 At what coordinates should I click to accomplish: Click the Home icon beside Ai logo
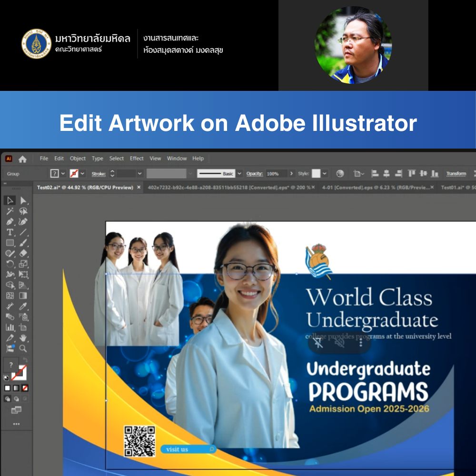tap(22, 159)
